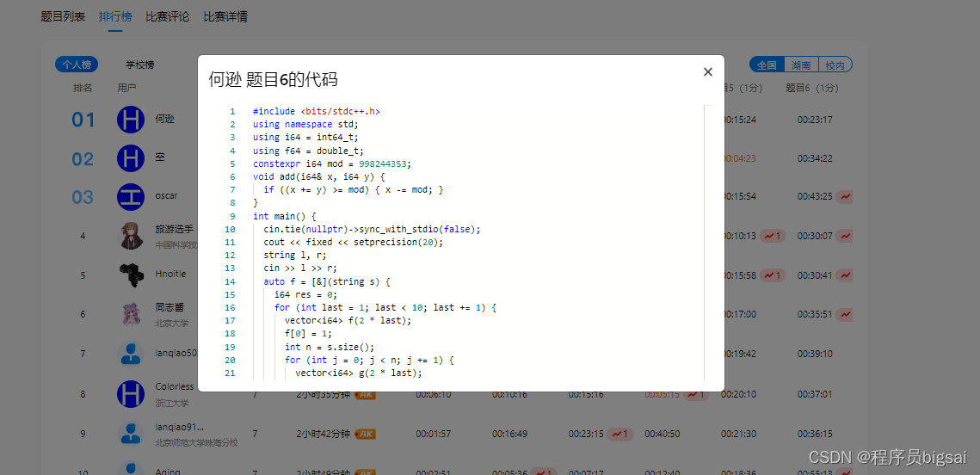Click oscar's blue avatar icon
Screen dimensions: 980x475
131,197
